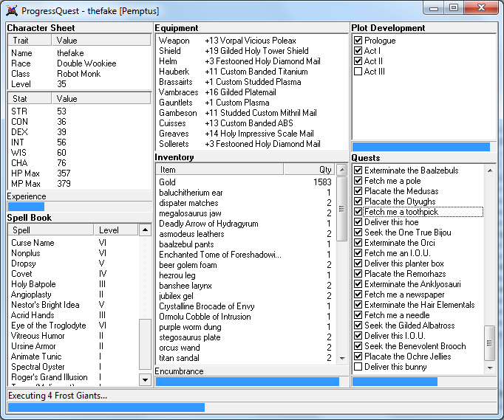The width and height of the screenshot is (504, 420).
Task: Select Crystalline Brocade of Envy item
Action: coord(245,306)
